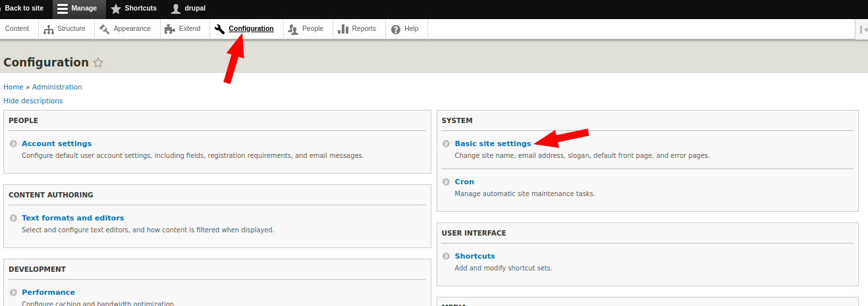
Task: Click arrow bullet beside Basic site settings
Action: [446, 143]
